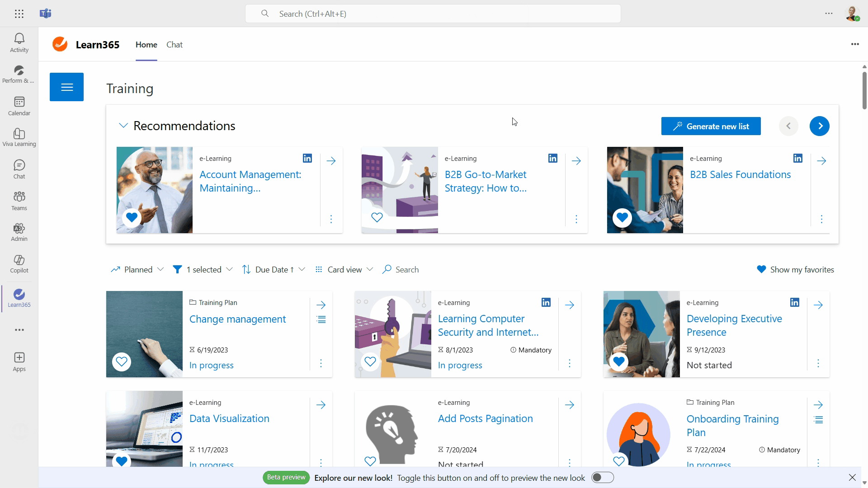Open more options for Learning Computer Security

[569, 363]
